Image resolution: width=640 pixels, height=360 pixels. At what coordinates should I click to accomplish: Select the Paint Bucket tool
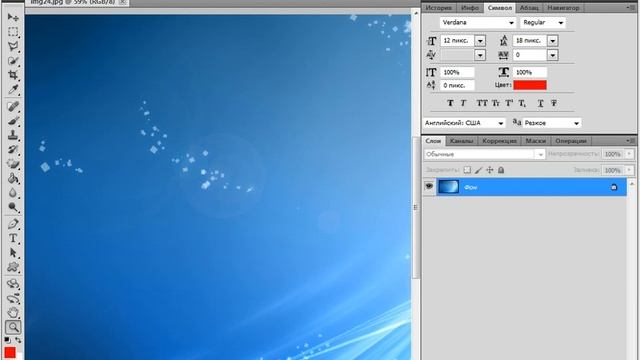point(13,178)
